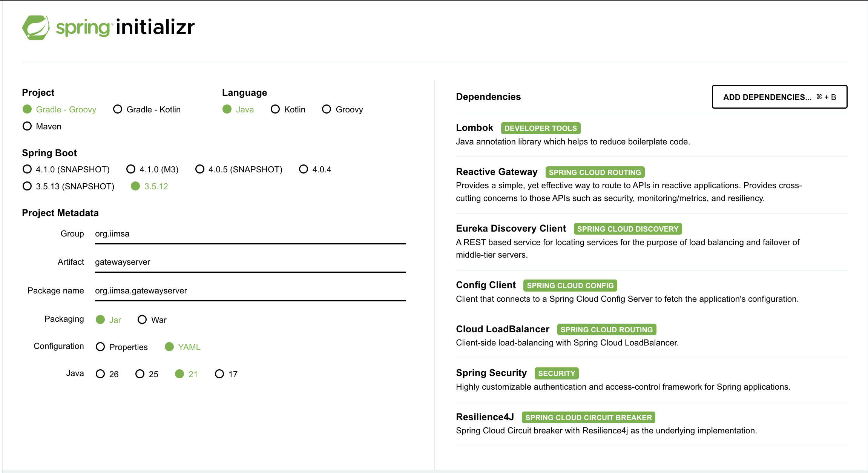Pick Spring Boot 3.5.13 (SNAPSHOT)
Image resolution: width=868 pixels, height=473 pixels.
pos(27,186)
